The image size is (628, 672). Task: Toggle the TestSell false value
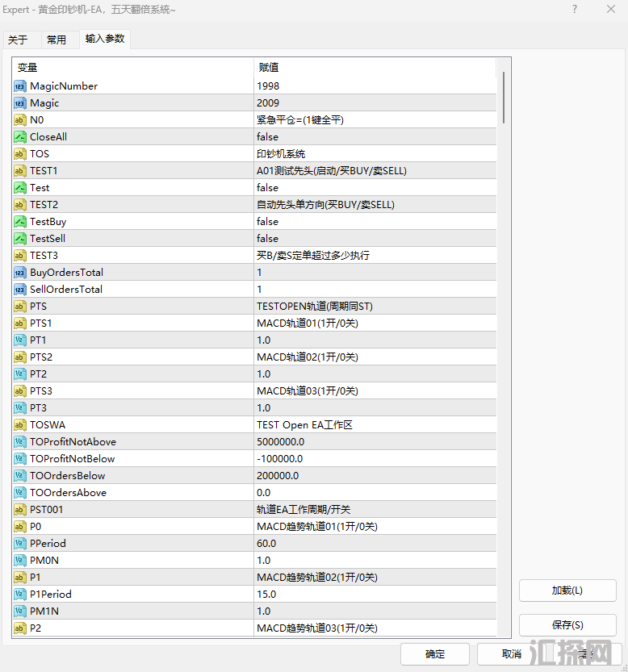point(267,239)
